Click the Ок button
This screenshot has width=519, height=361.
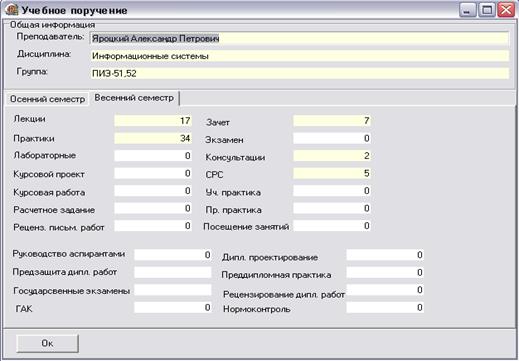[x=47, y=343]
